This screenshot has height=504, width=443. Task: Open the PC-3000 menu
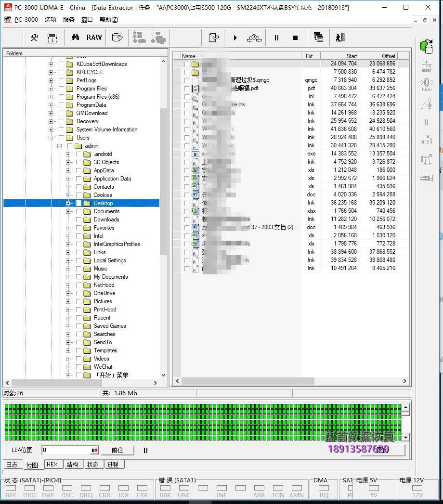26,20
